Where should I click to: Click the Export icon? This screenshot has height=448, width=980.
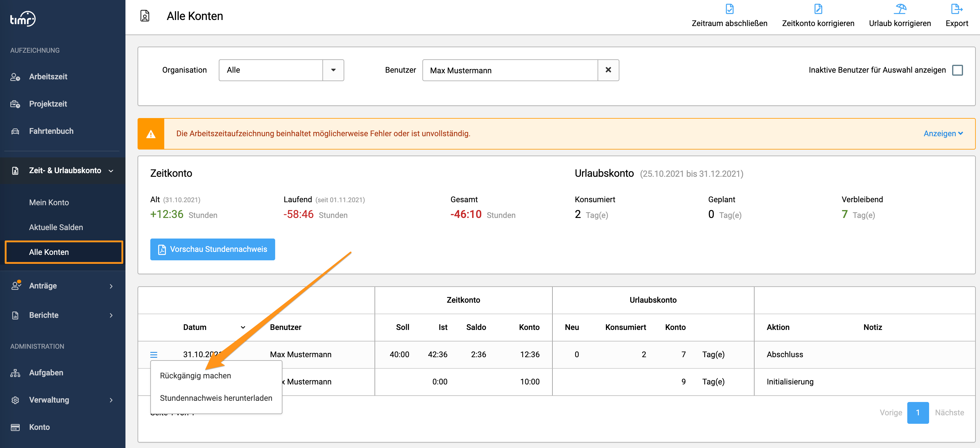[x=956, y=9]
